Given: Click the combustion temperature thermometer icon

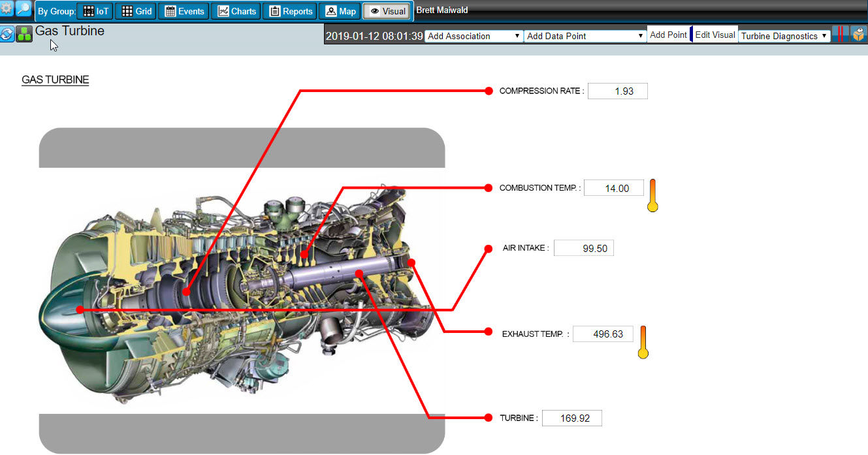Looking at the screenshot, I should 652,195.
